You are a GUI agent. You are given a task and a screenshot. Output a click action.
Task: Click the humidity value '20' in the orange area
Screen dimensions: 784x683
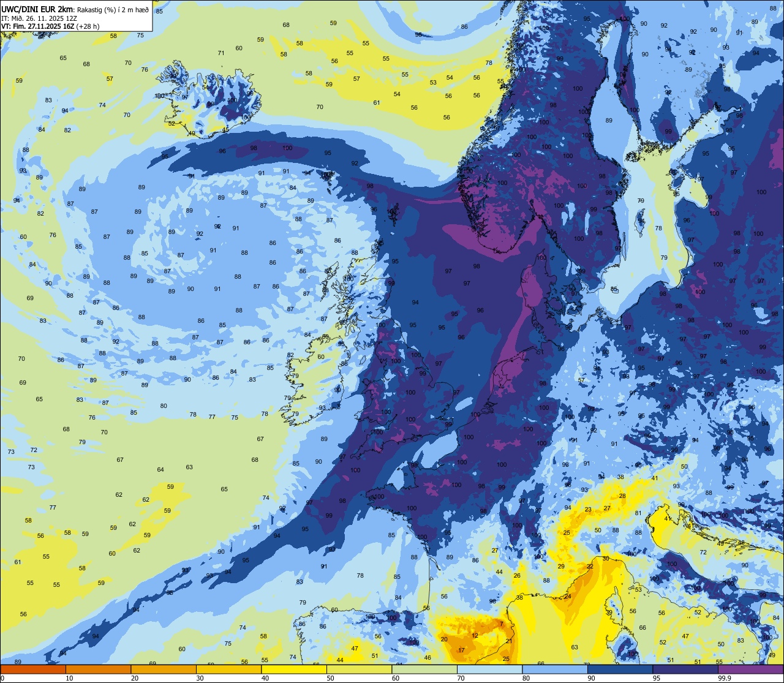(444, 640)
